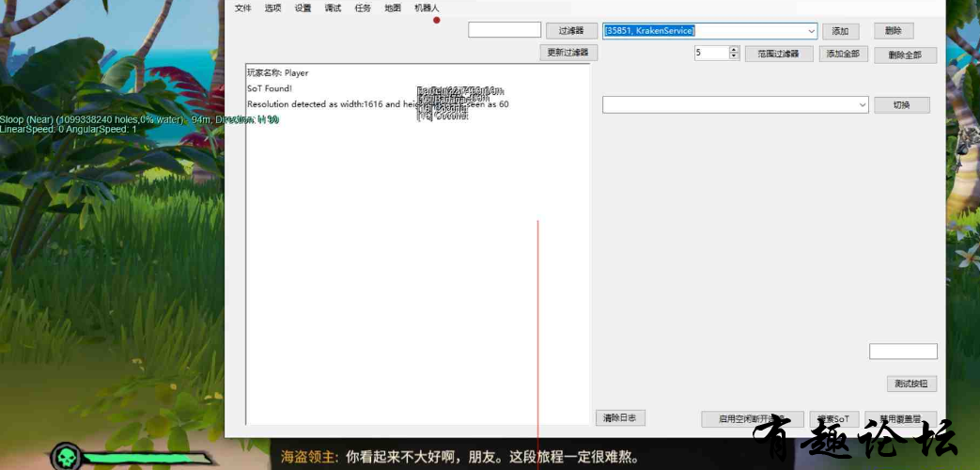
Task: Click the green skull health icon
Action: coord(65,458)
